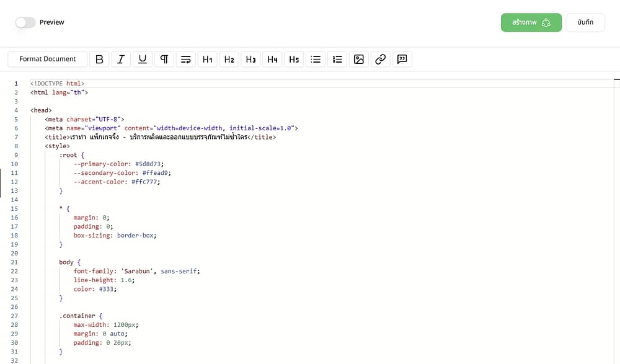Insert a paragraph tag
This screenshot has width=620, height=364.
point(164,59)
